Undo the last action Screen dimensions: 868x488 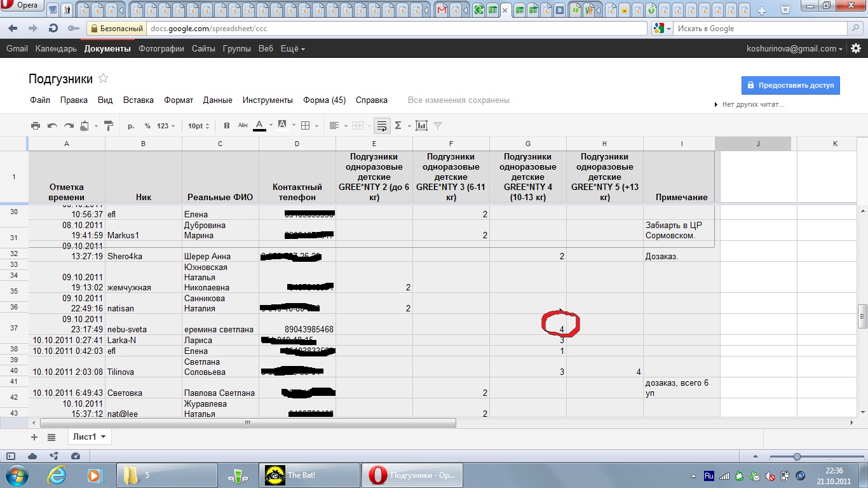click(x=52, y=126)
